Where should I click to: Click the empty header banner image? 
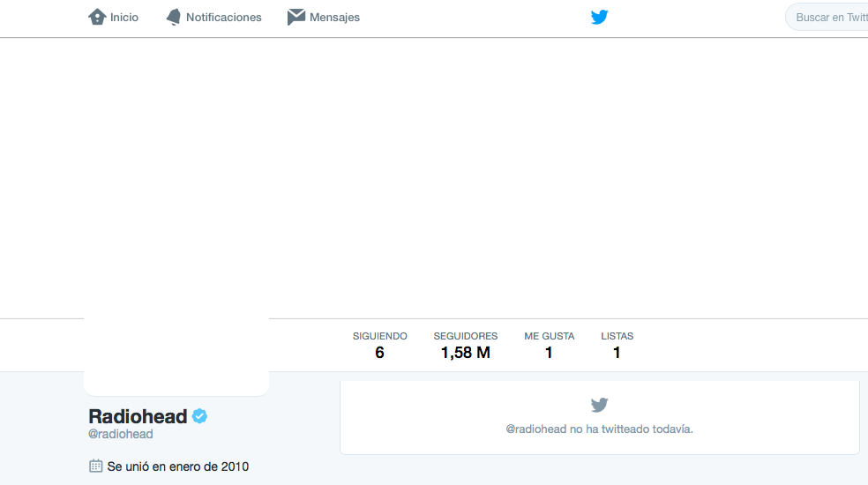pos(476,176)
